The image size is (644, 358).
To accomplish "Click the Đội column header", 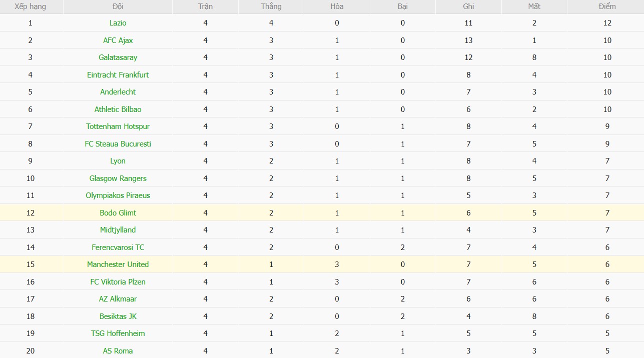I will [x=118, y=6].
